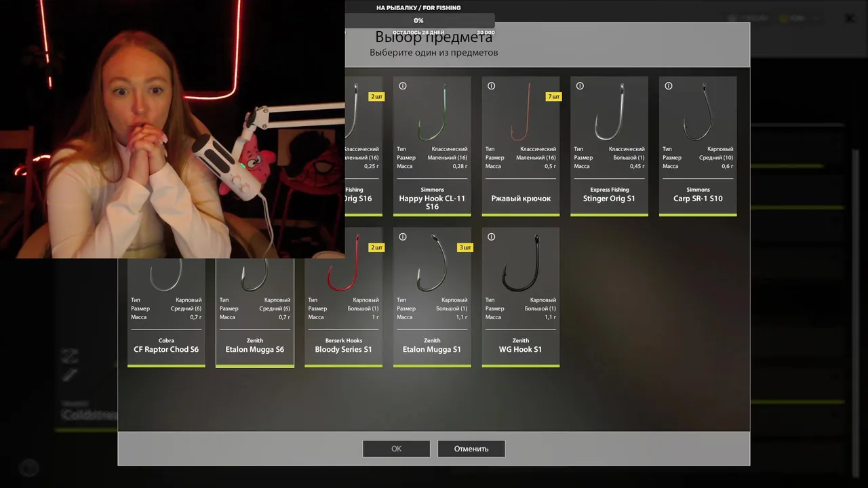Click the 2 шт badge on Orig S16 card
The image size is (868, 488).
click(376, 97)
